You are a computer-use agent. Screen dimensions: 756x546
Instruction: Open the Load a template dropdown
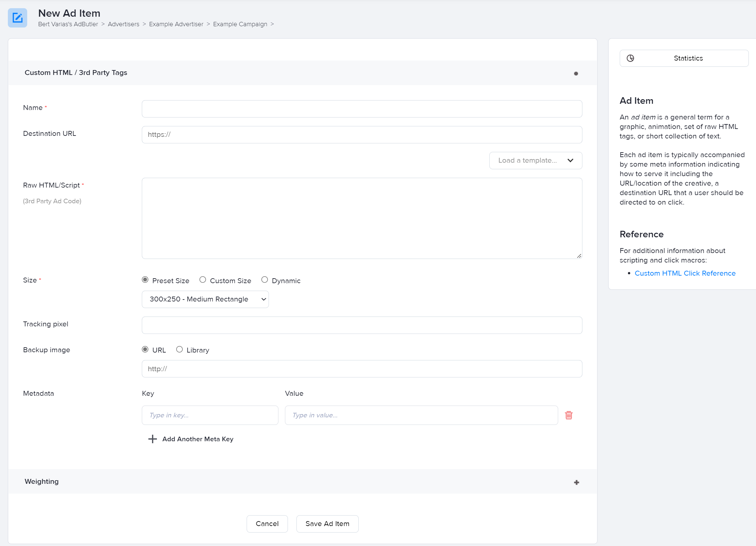point(535,160)
